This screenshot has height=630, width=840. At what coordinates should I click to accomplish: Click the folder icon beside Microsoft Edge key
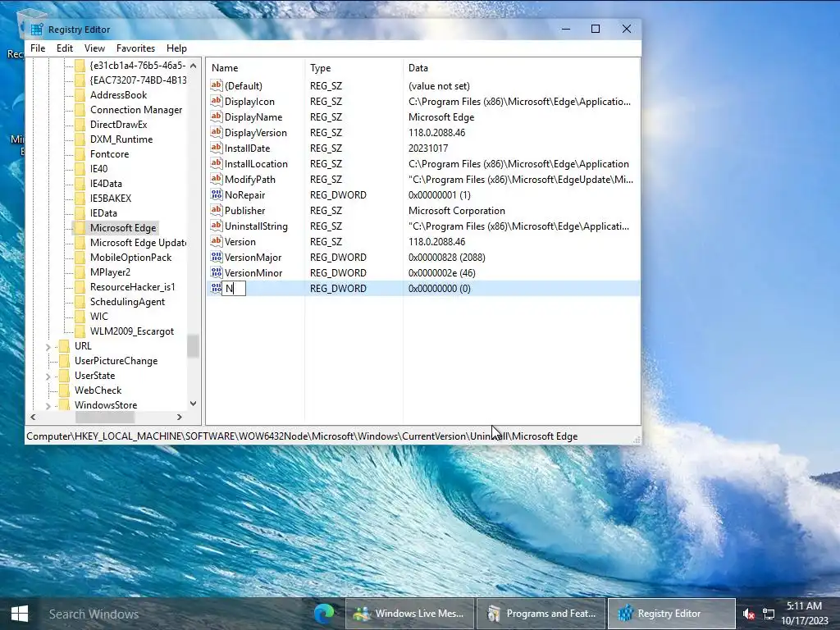click(x=80, y=228)
